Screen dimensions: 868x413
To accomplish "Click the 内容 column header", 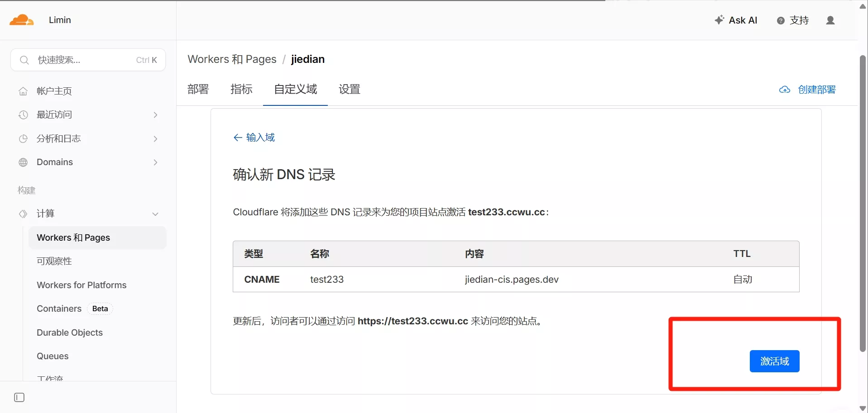I will 474,254.
